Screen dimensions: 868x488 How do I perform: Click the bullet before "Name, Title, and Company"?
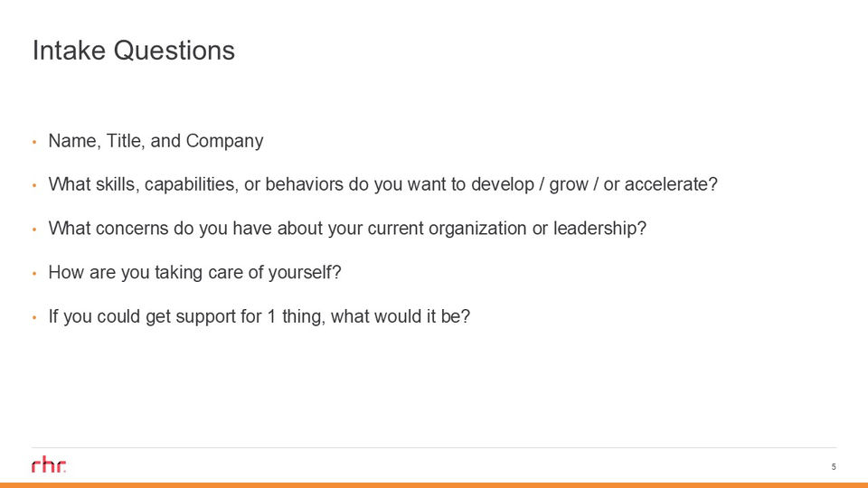[x=34, y=142]
